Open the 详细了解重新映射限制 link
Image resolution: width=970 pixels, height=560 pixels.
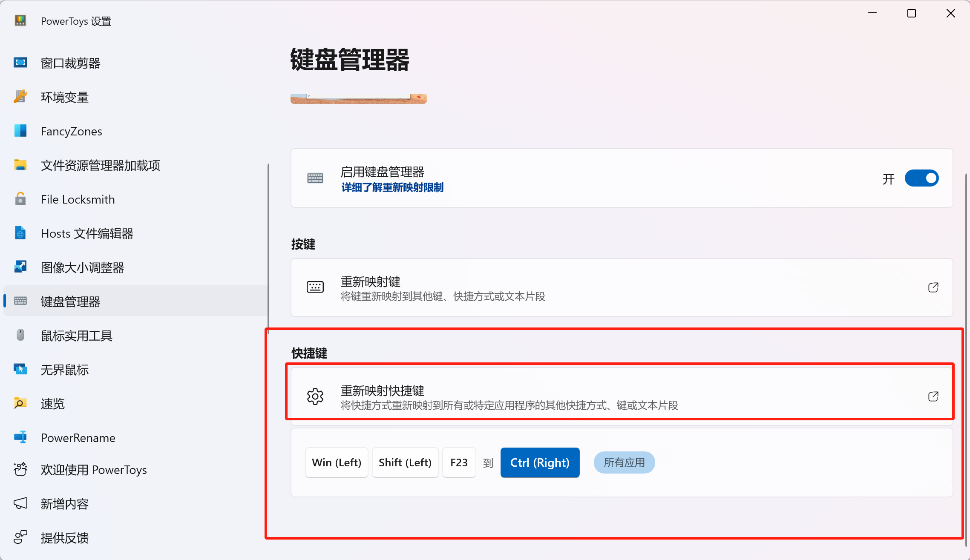[392, 187]
